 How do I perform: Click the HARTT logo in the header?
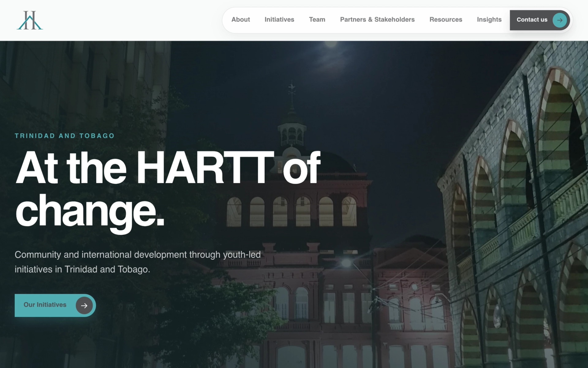30,20
